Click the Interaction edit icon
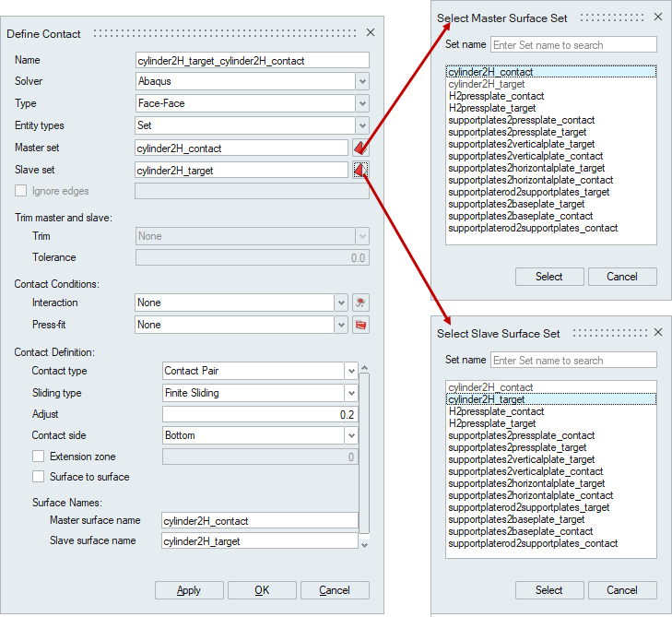 click(x=360, y=303)
